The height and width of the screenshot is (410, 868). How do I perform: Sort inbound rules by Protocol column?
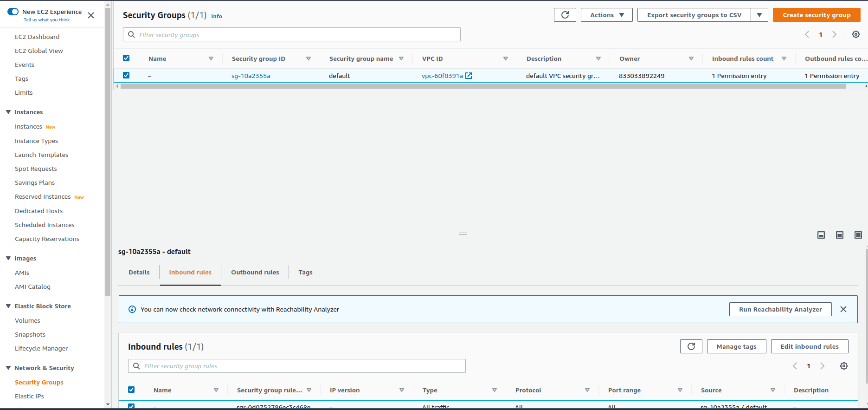click(587, 390)
